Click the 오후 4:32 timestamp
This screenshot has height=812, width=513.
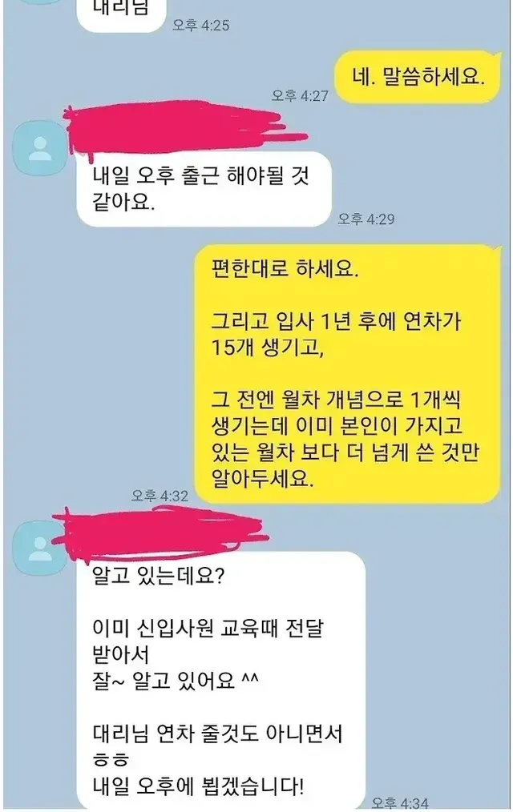tap(160, 496)
